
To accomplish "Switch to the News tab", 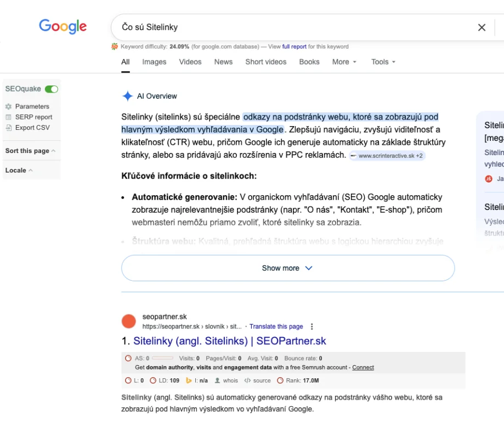I will 223,62.
